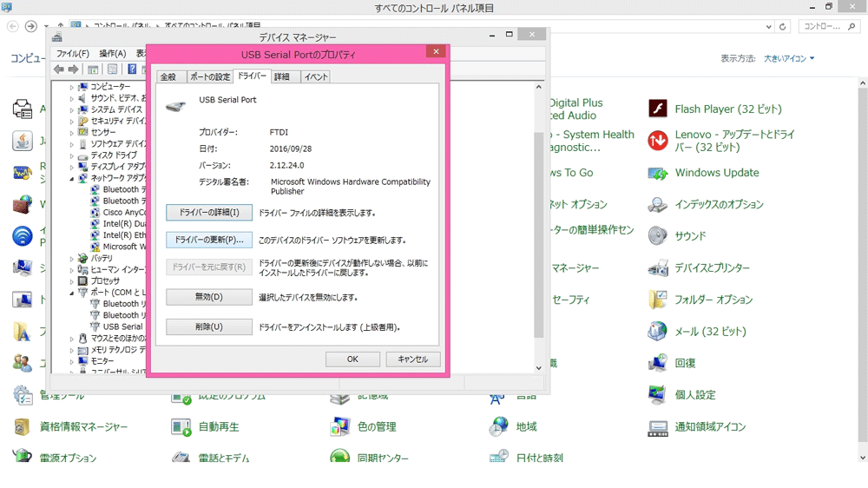Expand バッテリ tree node
Screen dimensions: 868x488
click(71, 259)
